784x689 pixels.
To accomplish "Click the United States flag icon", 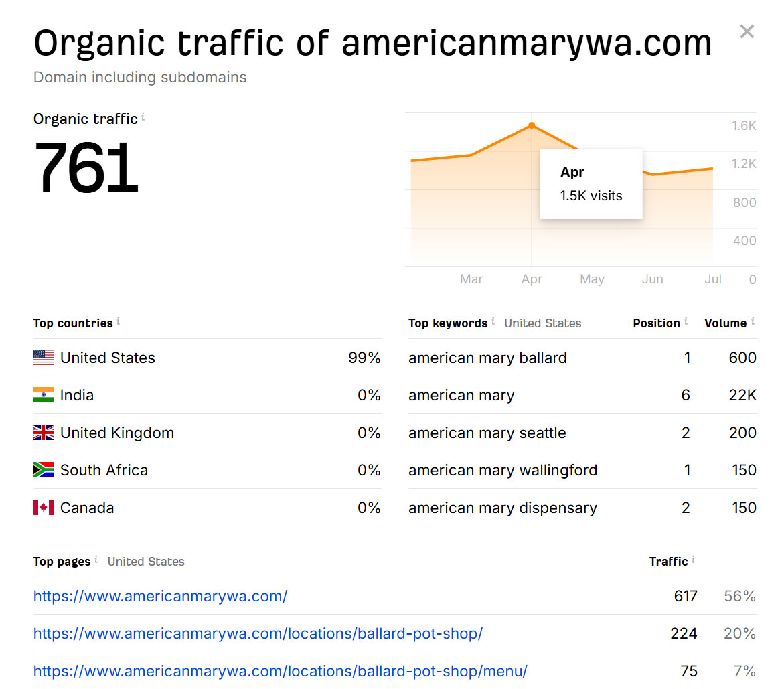I will click(x=44, y=358).
